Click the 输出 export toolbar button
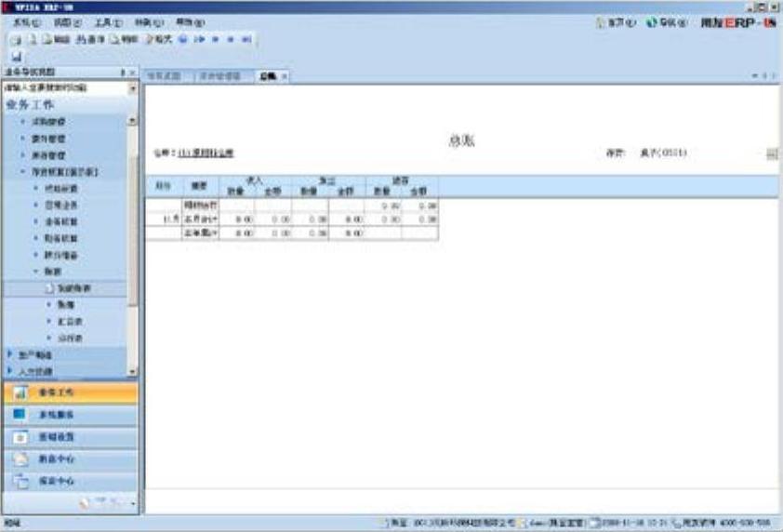Image resolution: width=783 pixels, height=532 pixels. (x=55, y=41)
